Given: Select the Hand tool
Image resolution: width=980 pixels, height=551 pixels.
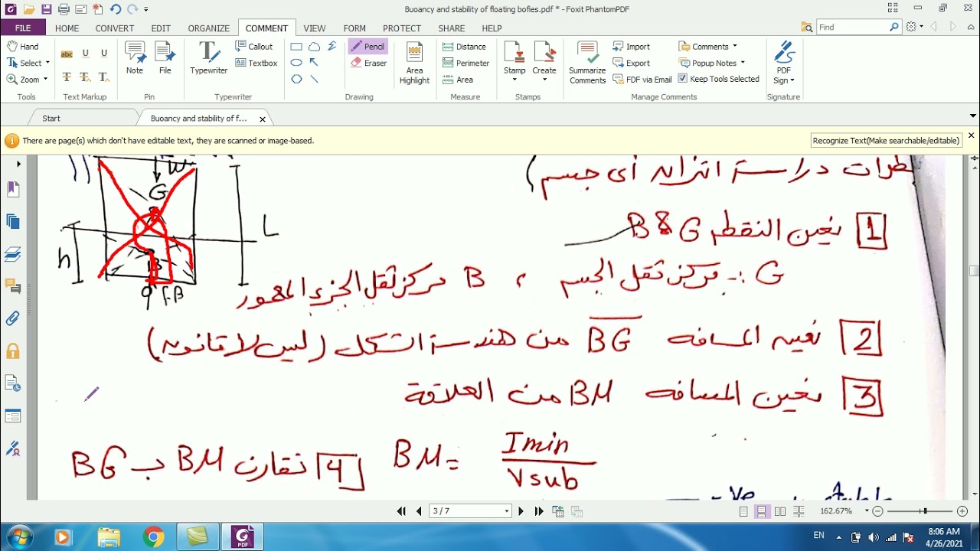Looking at the screenshot, I should click(23, 47).
